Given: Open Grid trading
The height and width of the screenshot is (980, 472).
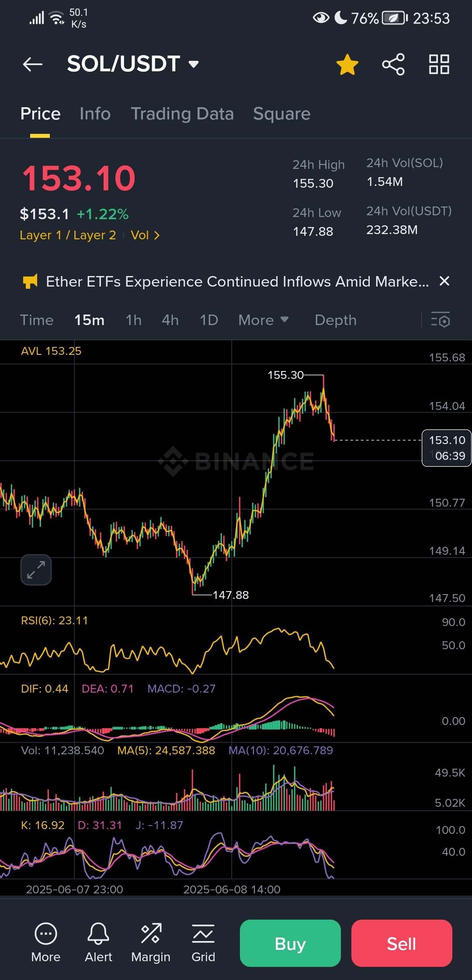Looking at the screenshot, I should tap(203, 943).
